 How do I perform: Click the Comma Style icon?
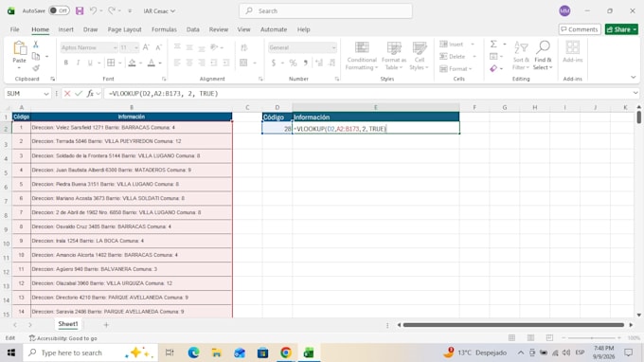pos(305,63)
